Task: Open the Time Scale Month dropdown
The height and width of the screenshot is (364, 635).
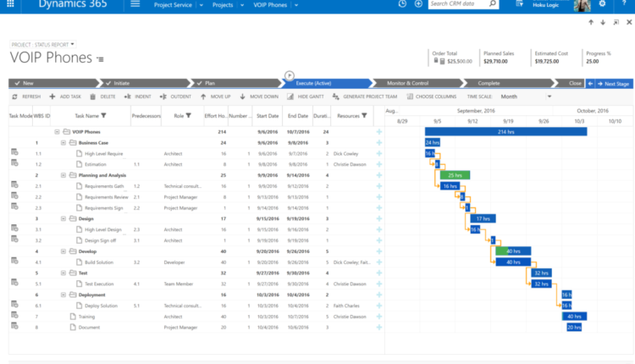Action: (x=525, y=97)
